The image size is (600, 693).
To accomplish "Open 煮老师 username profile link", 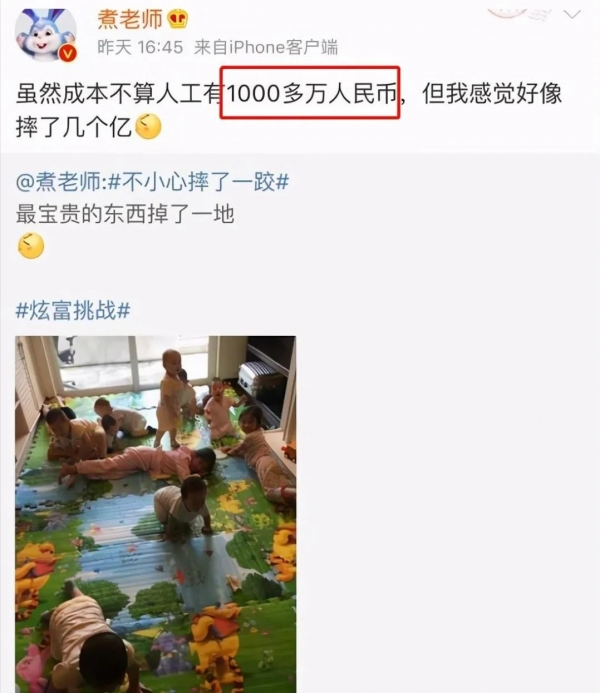I will pos(130,20).
